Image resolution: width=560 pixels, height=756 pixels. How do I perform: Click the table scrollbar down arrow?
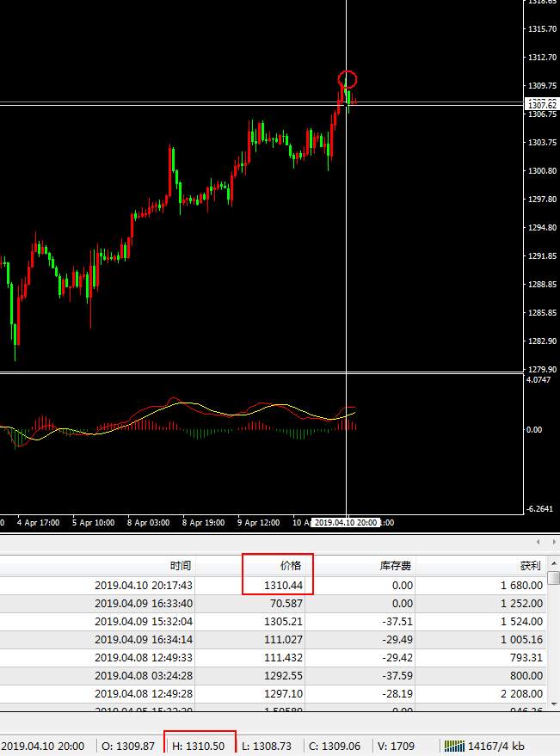[x=554, y=704]
